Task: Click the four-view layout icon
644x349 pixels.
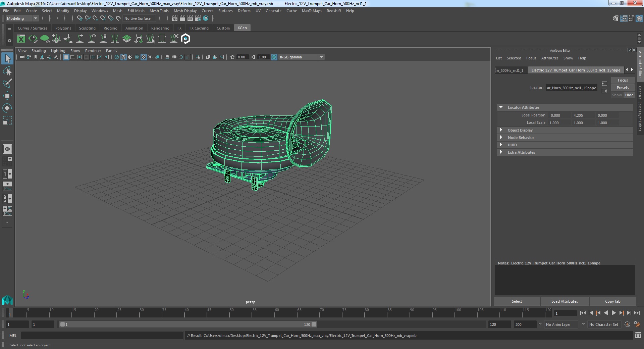Action: pyautogui.click(x=7, y=161)
